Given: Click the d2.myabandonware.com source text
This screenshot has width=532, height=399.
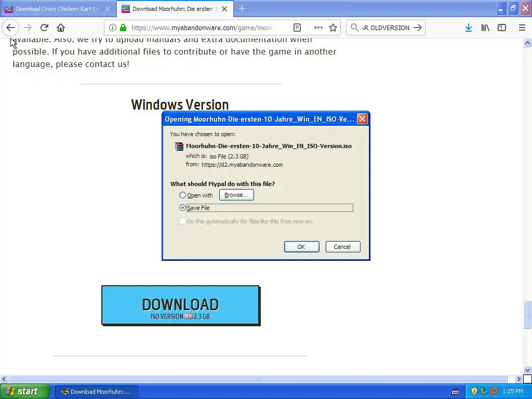Looking at the screenshot, I should click(x=242, y=165).
